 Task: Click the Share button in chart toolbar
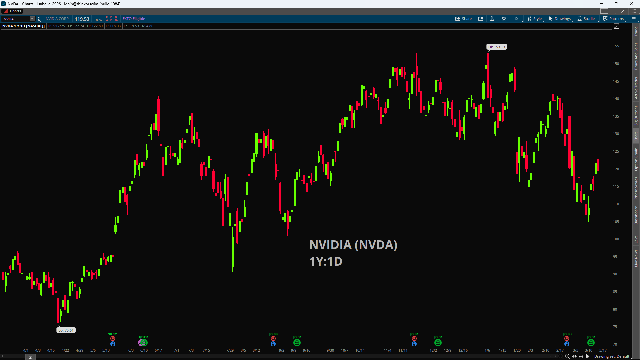[463, 19]
